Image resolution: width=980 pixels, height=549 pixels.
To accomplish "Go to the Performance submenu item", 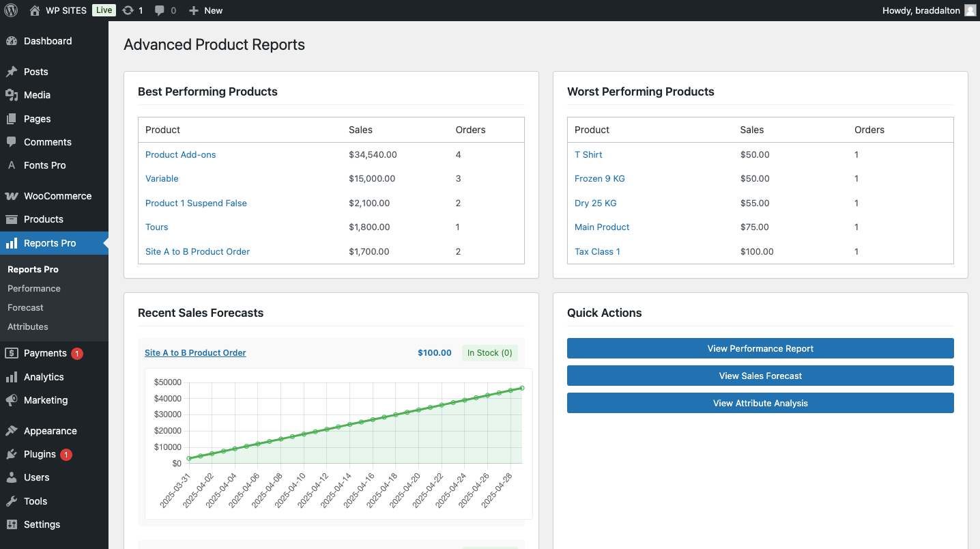I will [x=34, y=288].
